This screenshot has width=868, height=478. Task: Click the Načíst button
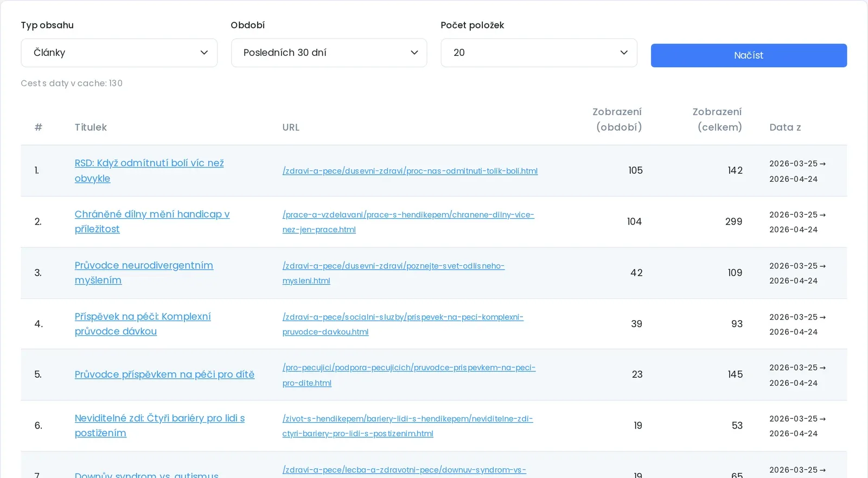[749, 55]
